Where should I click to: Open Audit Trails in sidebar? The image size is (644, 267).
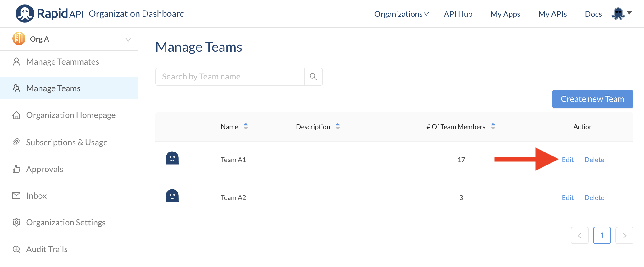point(69,249)
